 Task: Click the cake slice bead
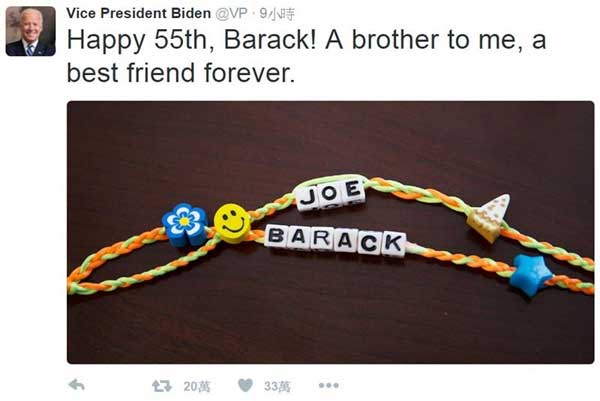click(x=489, y=217)
